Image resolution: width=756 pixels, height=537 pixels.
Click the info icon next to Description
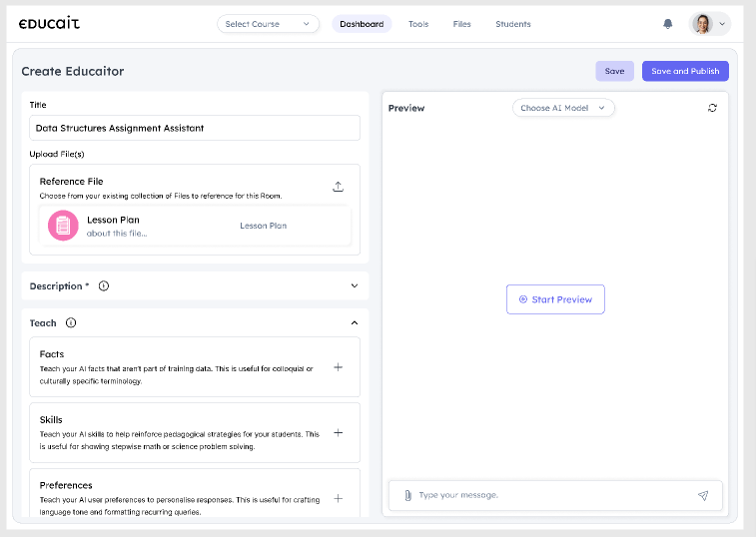pyautogui.click(x=104, y=286)
